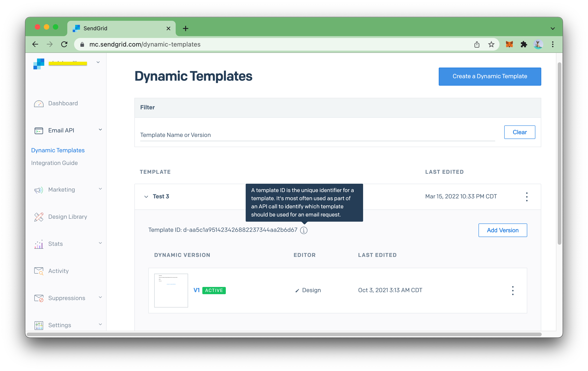Viewport: 588px width, 371px height.
Task: Open MetaMask fox extension icon
Action: click(509, 44)
